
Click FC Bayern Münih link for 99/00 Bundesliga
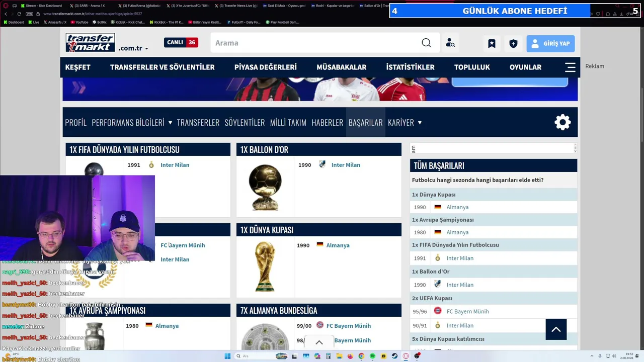coord(349,326)
